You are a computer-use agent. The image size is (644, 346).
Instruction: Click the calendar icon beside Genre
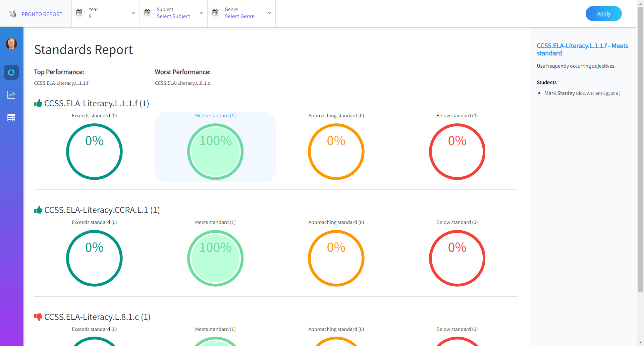click(215, 13)
